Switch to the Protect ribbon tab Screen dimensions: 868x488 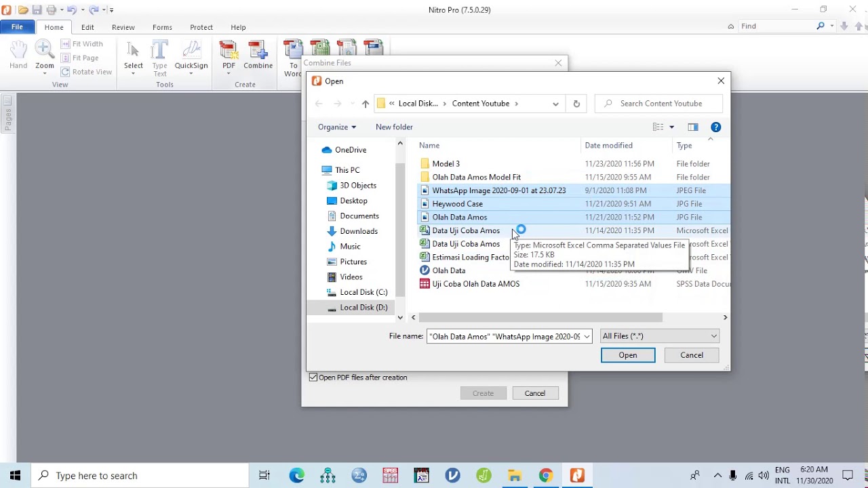tap(201, 27)
